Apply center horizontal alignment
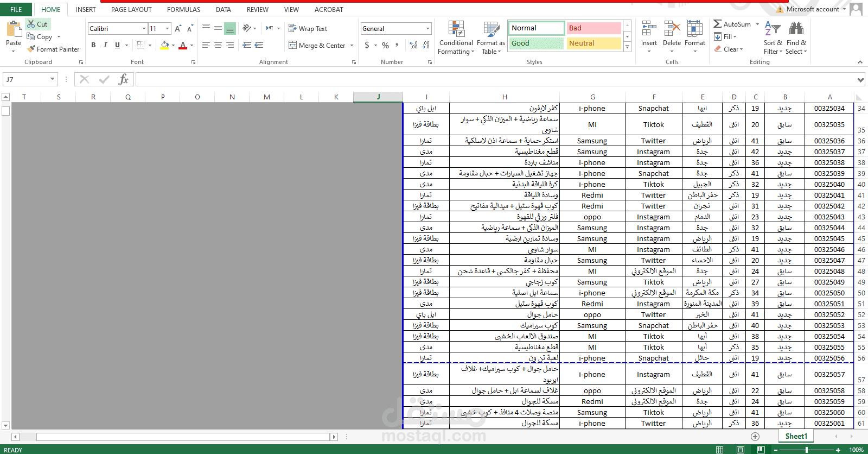 click(218, 45)
